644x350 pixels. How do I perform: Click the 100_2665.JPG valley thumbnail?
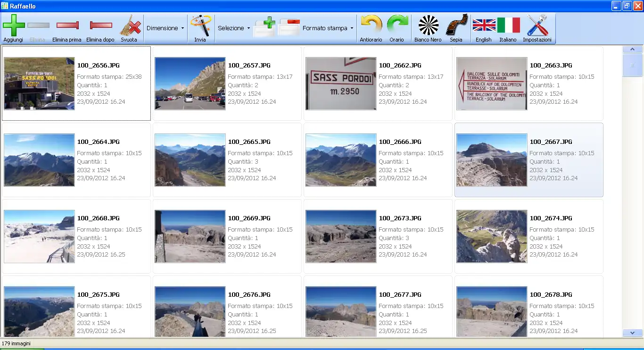click(x=190, y=160)
